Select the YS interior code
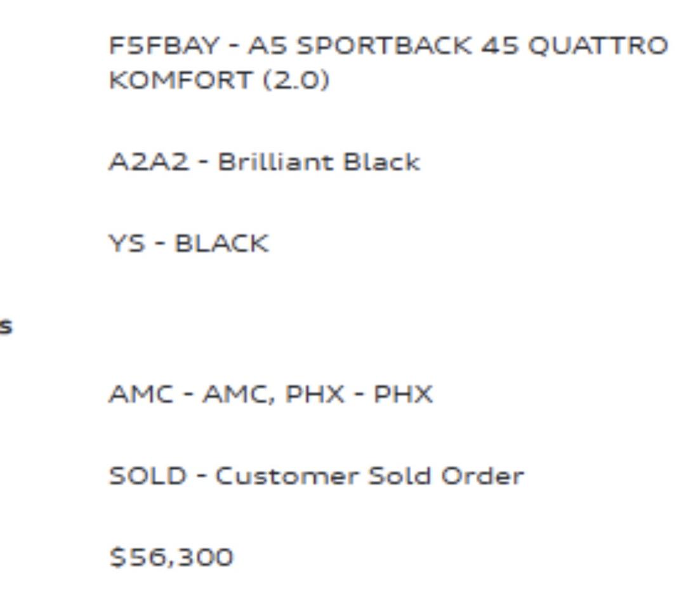This screenshot has width=700, height=609. [127, 244]
